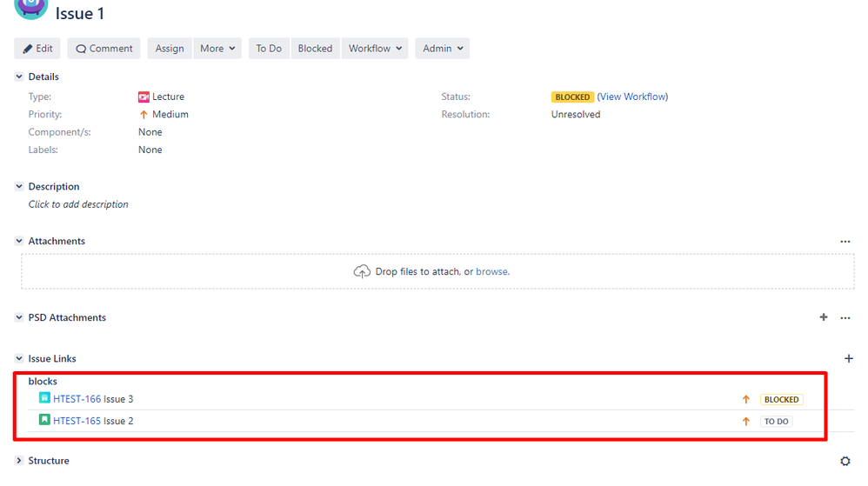Click the issue type icon for HTEST-165
Screen dimensions: 868x486
click(44, 420)
